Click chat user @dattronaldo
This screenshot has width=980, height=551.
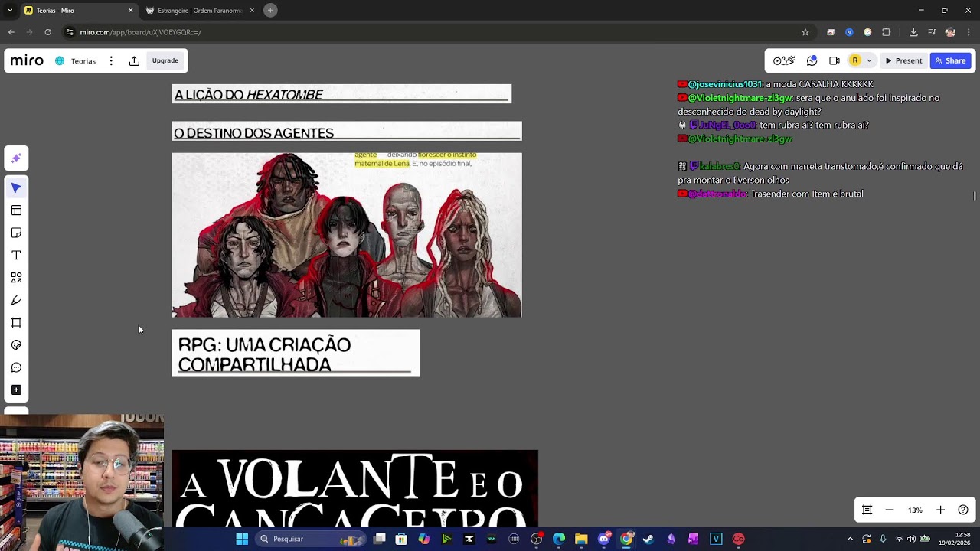click(x=717, y=194)
